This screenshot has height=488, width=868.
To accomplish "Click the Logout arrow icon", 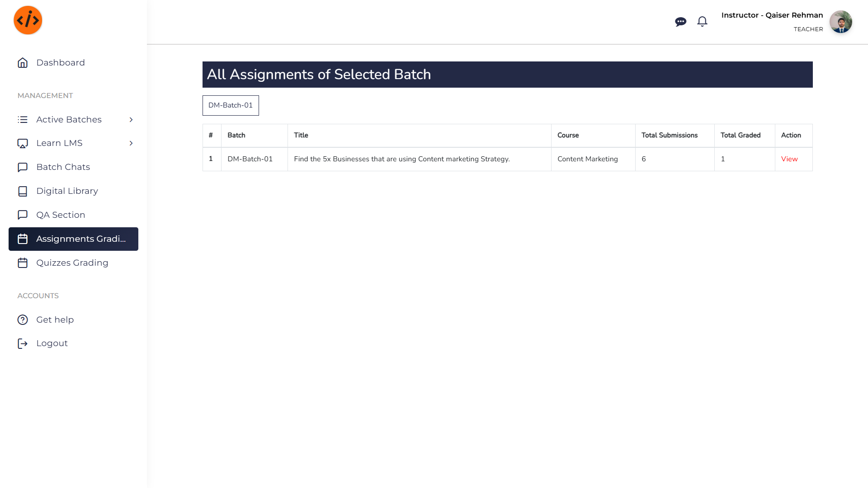I will 23,343.
